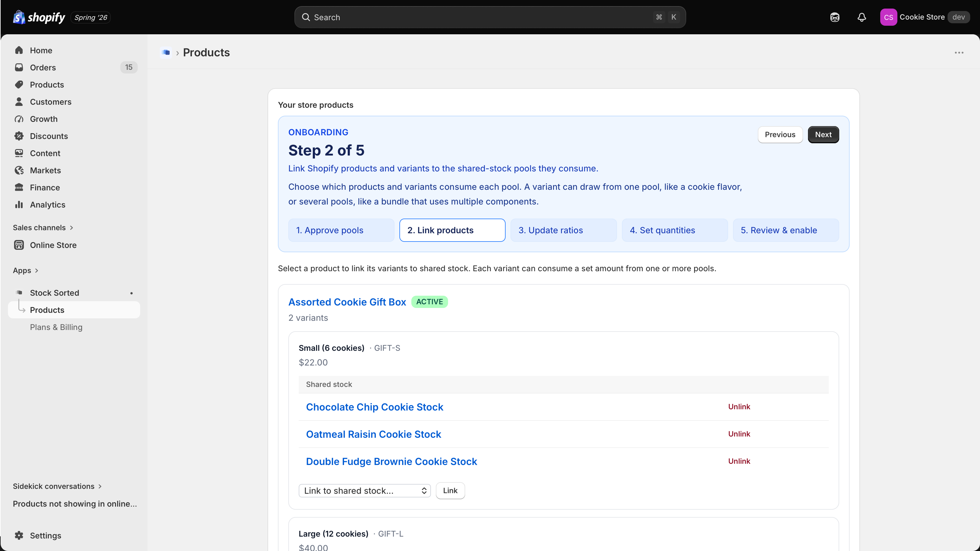Image resolution: width=980 pixels, height=551 pixels.
Task: Expand the Apps section
Action: click(x=25, y=270)
